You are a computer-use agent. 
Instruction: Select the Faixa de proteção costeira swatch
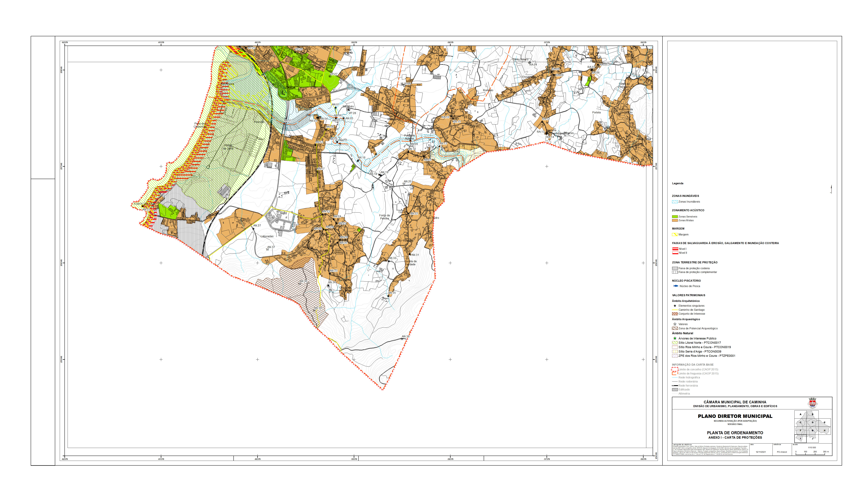675,268
